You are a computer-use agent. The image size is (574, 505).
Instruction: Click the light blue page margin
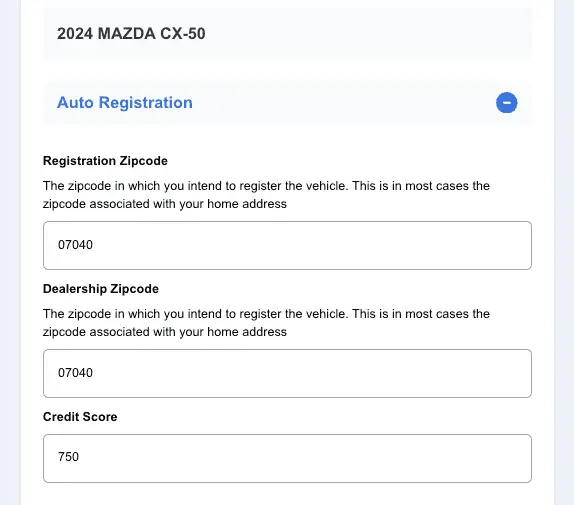pyautogui.click(x=10, y=252)
